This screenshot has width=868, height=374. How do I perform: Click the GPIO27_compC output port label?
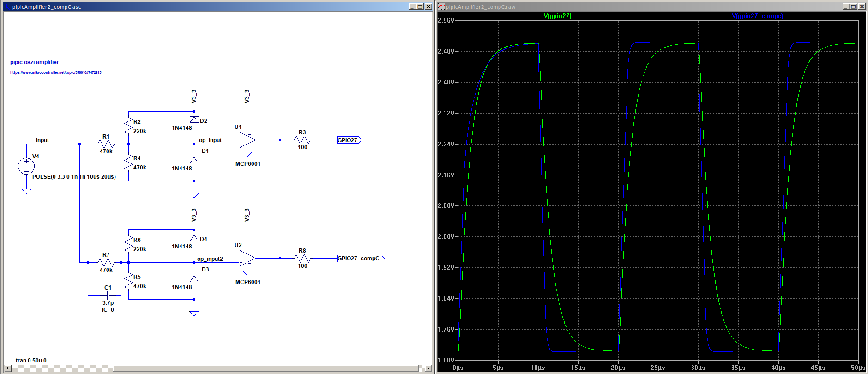(x=361, y=259)
